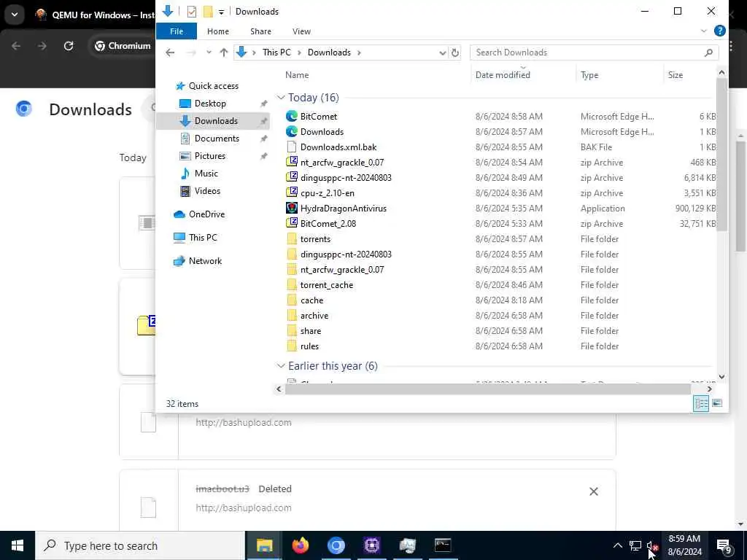747x560 pixels.
Task: Switch to the View ribbon tab
Action: click(x=301, y=31)
